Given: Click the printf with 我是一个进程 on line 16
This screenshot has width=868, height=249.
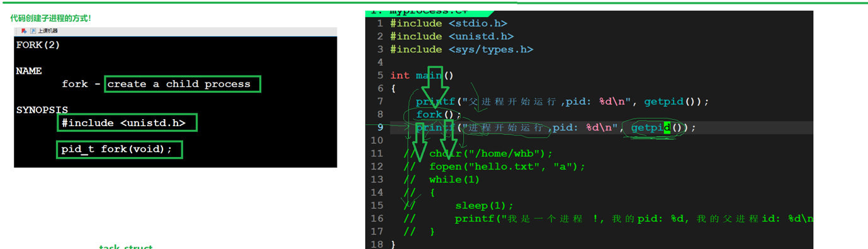Looking at the screenshot, I should point(634,219).
